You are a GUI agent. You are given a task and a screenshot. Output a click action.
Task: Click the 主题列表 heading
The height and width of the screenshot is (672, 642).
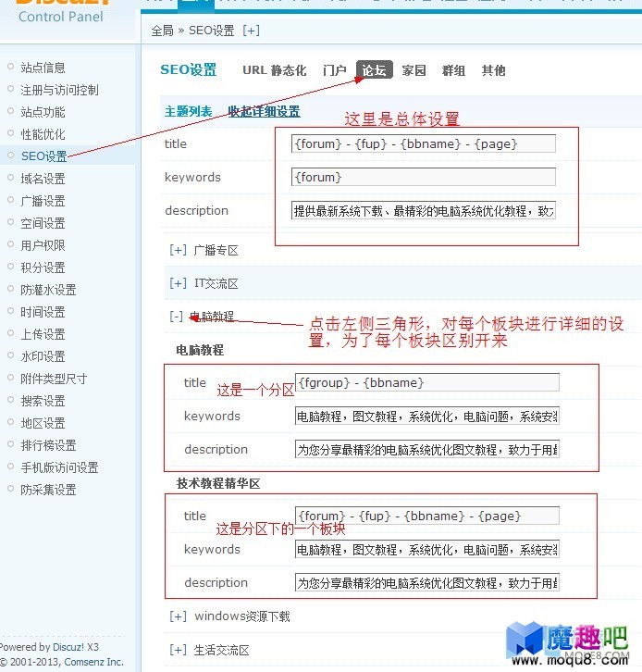coord(189,112)
